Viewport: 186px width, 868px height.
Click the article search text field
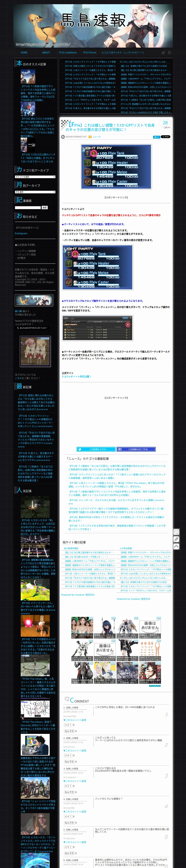(x=28, y=208)
